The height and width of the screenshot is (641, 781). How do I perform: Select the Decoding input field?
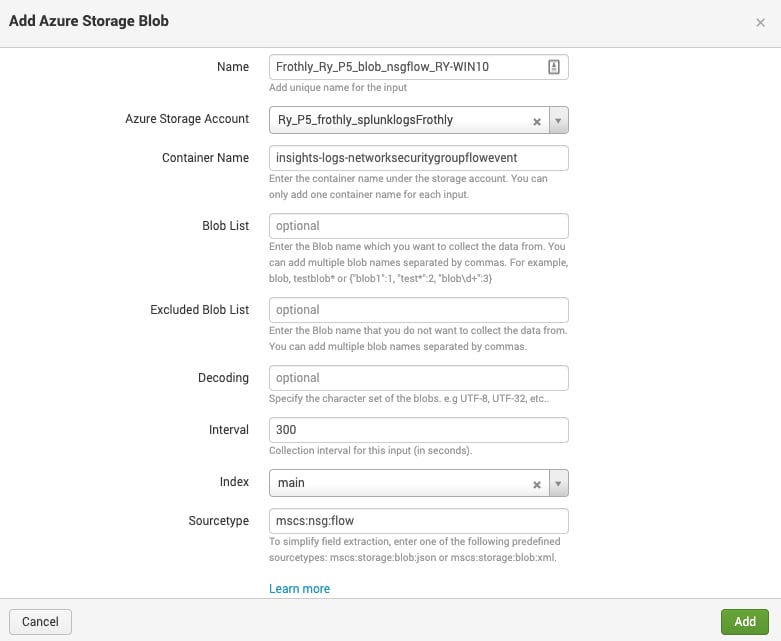(x=418, y=378)
